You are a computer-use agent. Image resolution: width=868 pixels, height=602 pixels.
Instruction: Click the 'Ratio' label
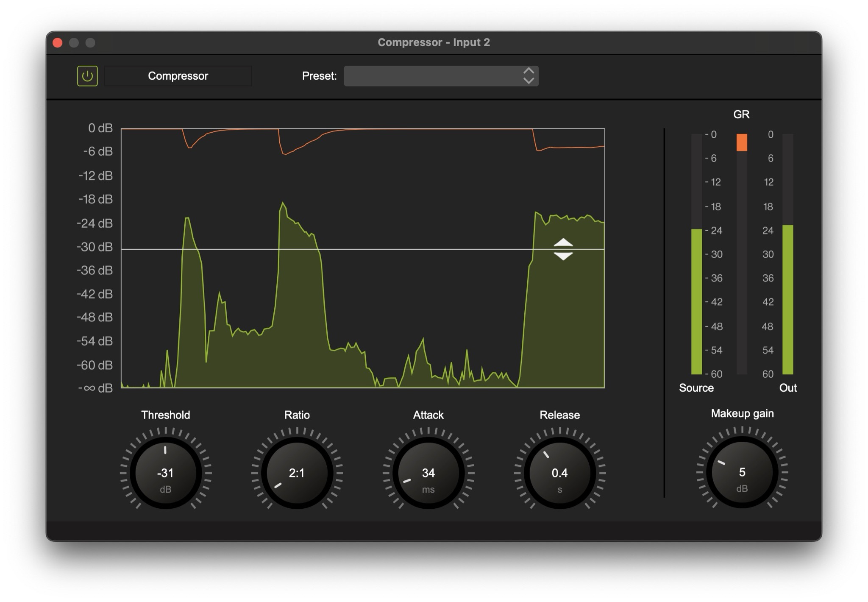pos(297,415)
